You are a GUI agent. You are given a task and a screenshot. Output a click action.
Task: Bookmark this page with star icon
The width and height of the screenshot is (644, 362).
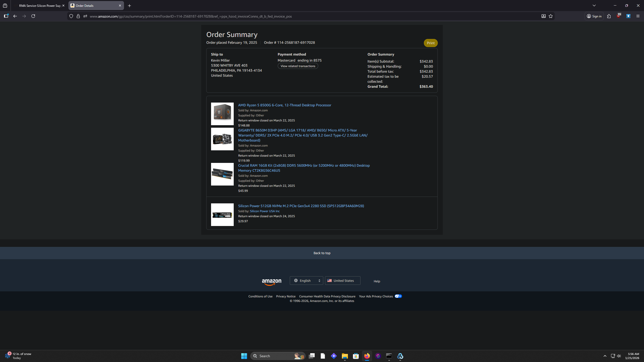(x=551, y=16)
